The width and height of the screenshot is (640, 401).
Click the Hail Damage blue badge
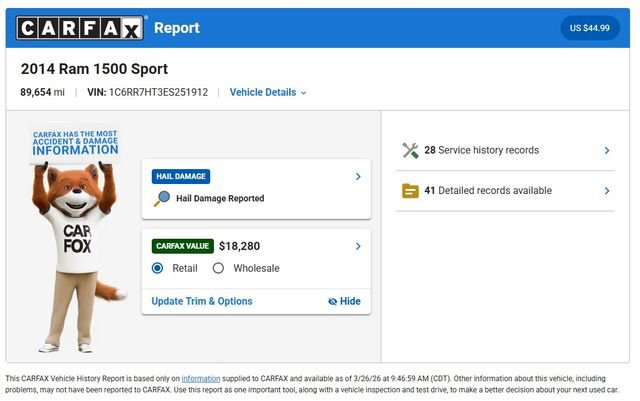tap(181, 176)
